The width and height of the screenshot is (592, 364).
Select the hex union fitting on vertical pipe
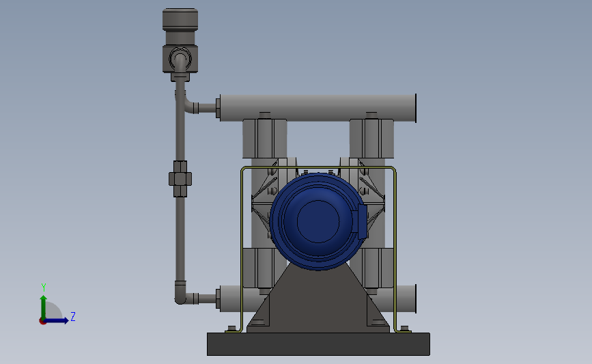pos(180,179)
